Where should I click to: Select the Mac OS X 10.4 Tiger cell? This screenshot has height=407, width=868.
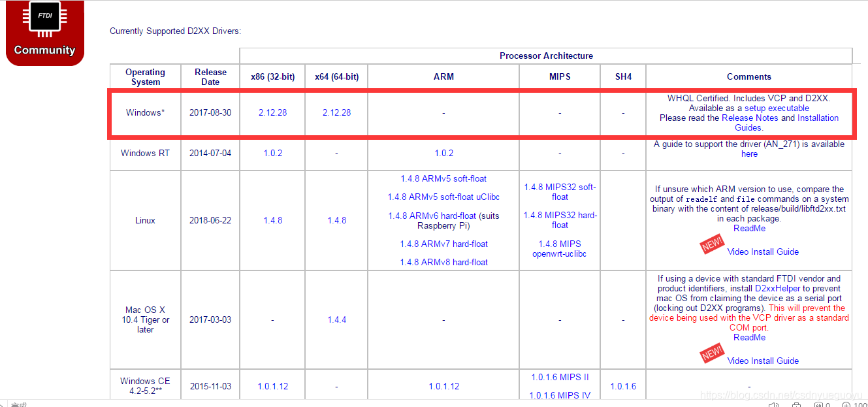(x=145, y=319)
